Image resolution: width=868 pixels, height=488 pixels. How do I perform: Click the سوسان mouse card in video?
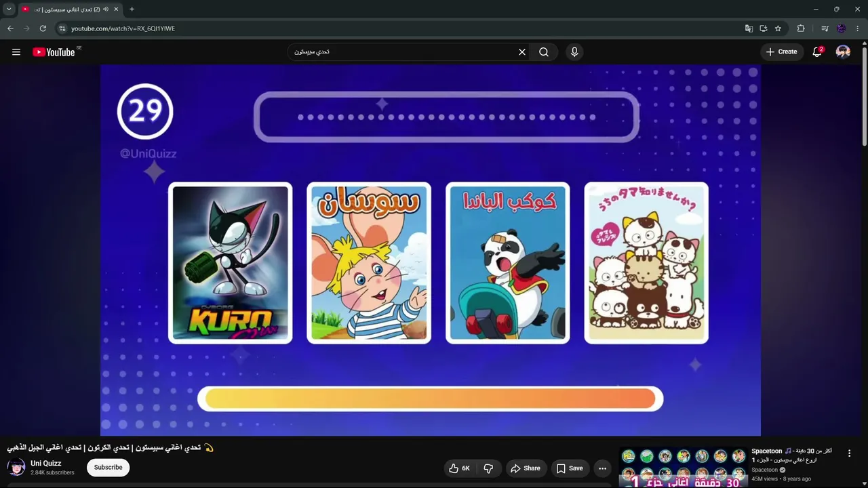coord(369,263)
